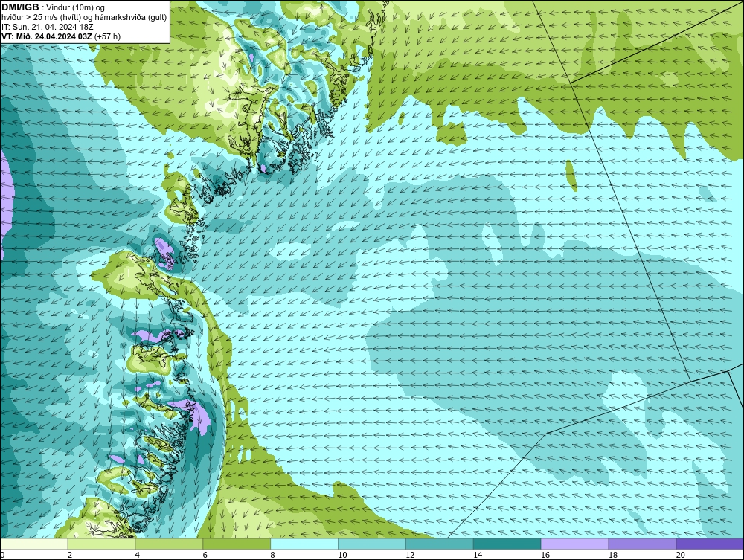Click the 18–20 m/s purple legend swatch

point(642,544)
